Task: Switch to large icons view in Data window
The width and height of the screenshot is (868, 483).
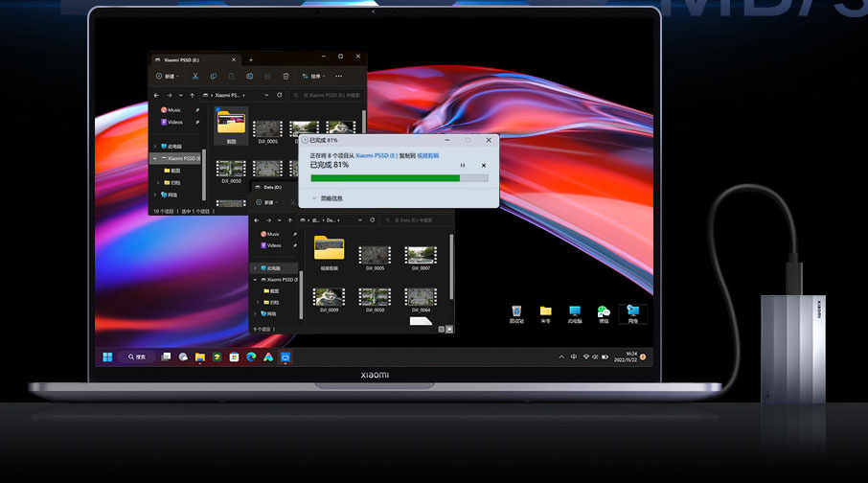Action: click(x=449, y=329)
